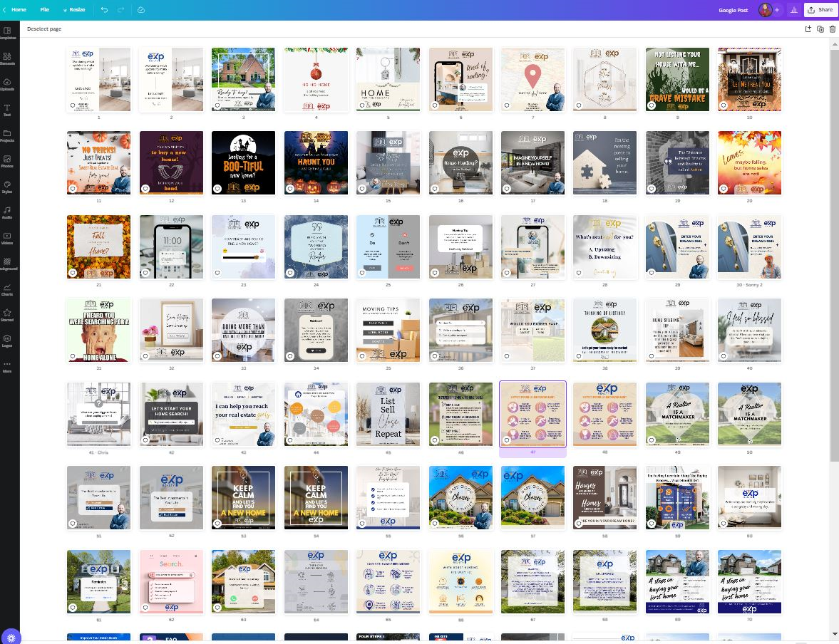Click the Add page icon

click(808, 29)
